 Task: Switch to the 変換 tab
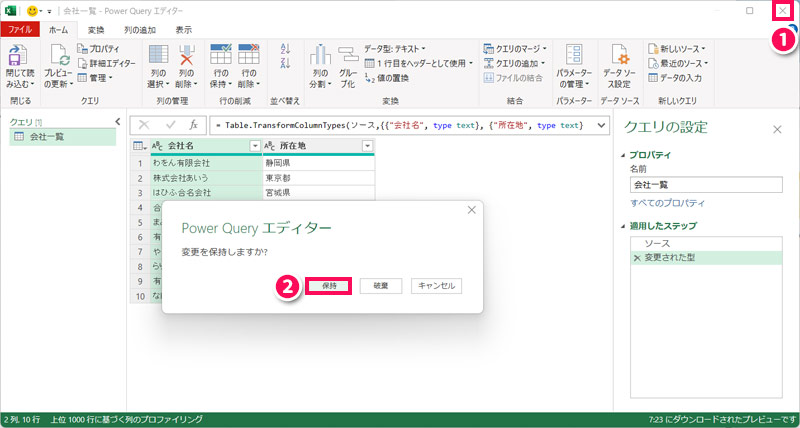[96, 30]
